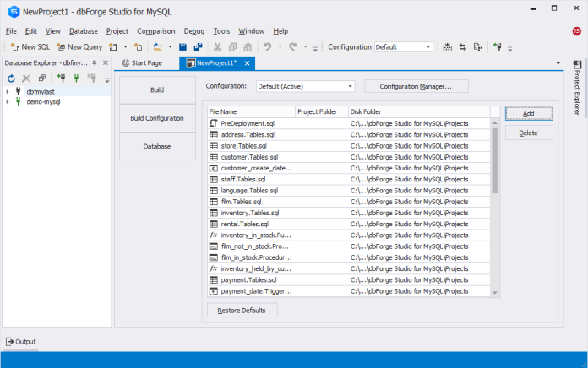The width and height of the screenshot is (588, 368).
Task: Click the Collapse All icon in Database Explorer
Action: point(41,78)
